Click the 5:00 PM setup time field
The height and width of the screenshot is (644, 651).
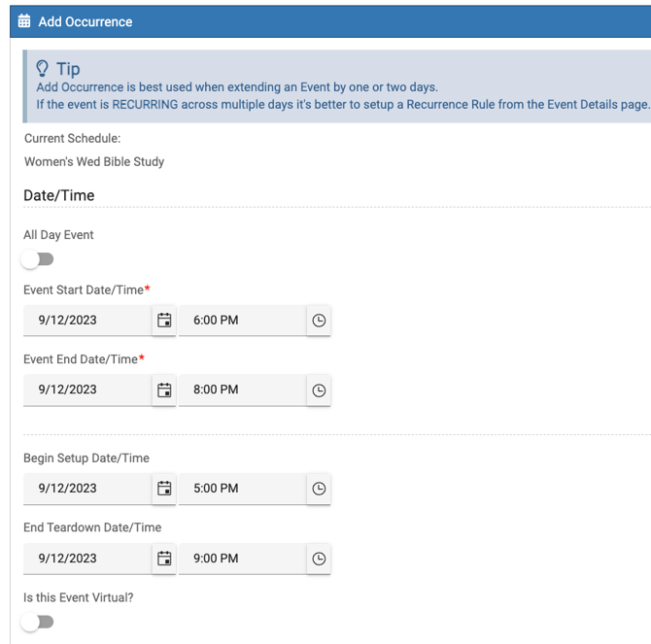[x=241, y=489]
